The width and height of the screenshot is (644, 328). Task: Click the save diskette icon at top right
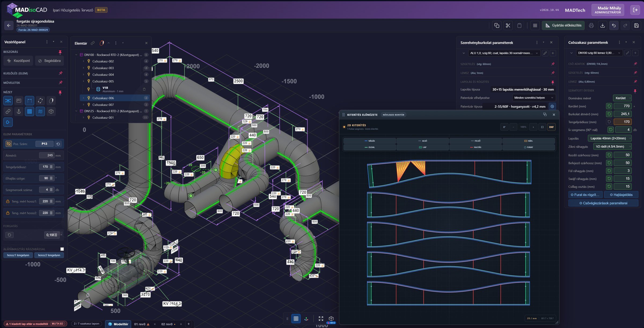pos(636,25)
